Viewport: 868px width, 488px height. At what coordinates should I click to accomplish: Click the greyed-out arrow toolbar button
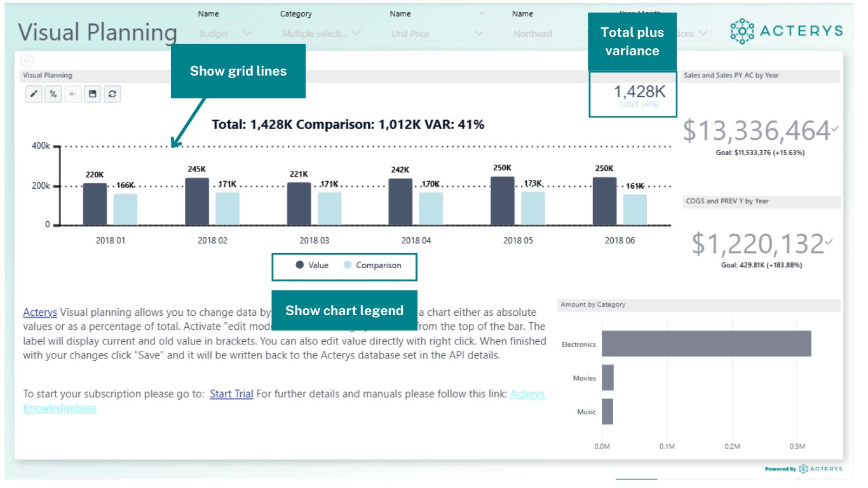73,94
